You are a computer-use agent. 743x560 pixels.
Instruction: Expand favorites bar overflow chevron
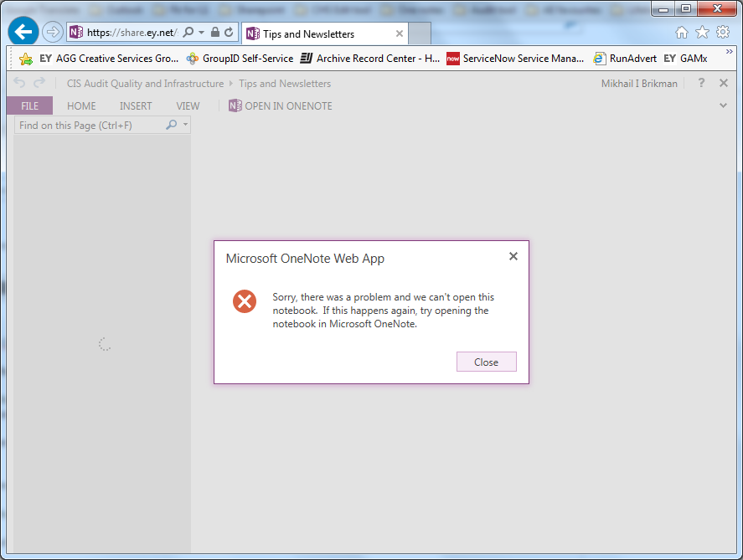coord(730,51)
